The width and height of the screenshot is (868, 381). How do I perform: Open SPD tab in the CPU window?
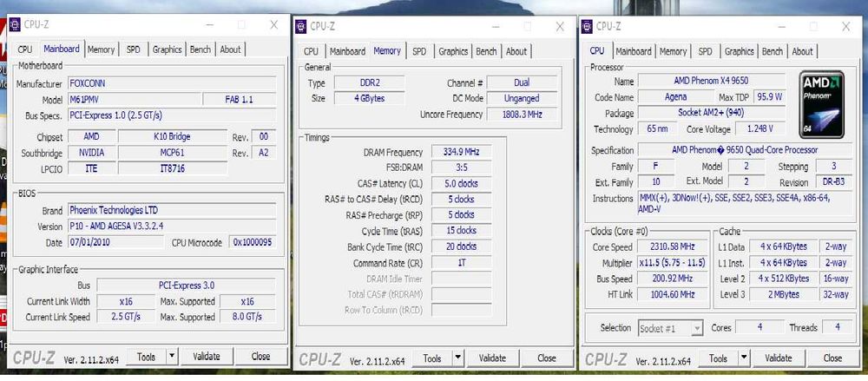[705, 51]
